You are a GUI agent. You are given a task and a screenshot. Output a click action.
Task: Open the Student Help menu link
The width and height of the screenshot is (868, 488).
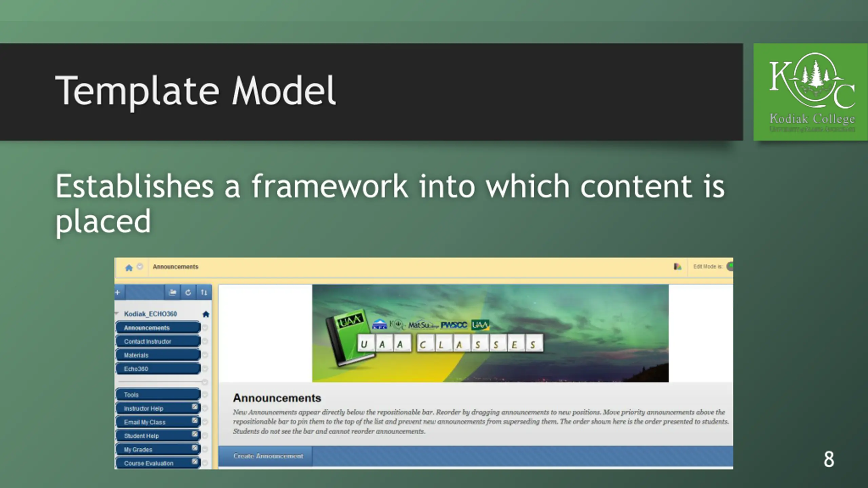coord(158,436)
